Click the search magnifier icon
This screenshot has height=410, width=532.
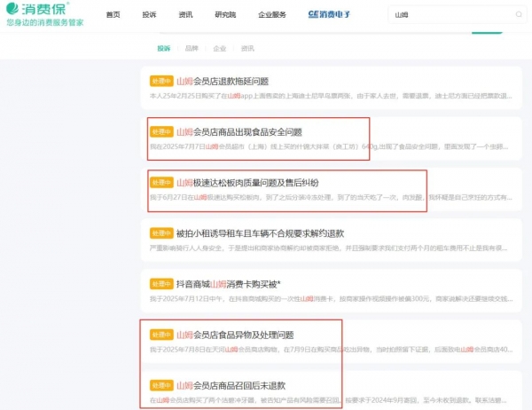[519, 14]
